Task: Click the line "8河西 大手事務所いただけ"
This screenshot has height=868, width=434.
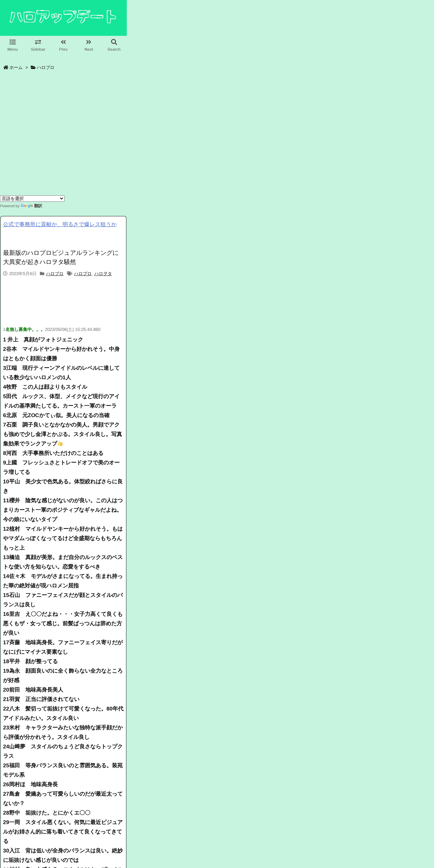Action: (x=53, y=453)
